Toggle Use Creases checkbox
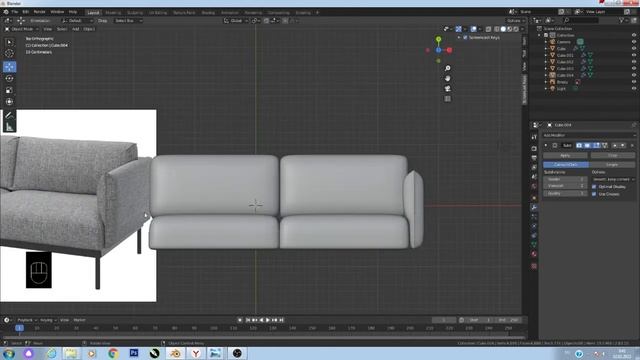 pos(594,194)
